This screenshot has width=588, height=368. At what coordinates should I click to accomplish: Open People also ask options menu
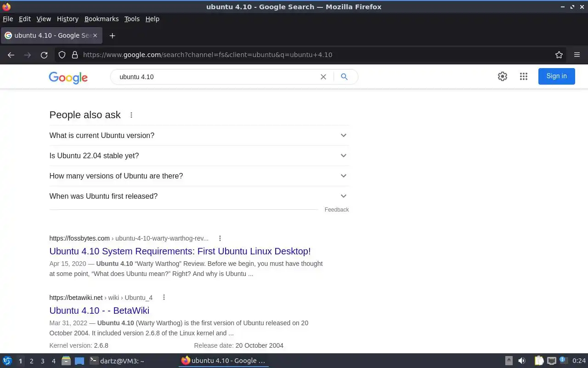(x=131, y=115)
